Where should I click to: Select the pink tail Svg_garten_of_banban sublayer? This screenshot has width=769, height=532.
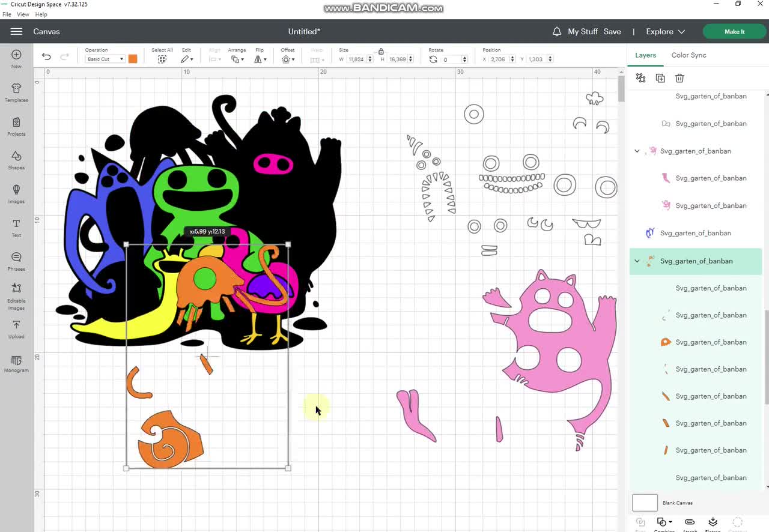click(x=696, y=178)
